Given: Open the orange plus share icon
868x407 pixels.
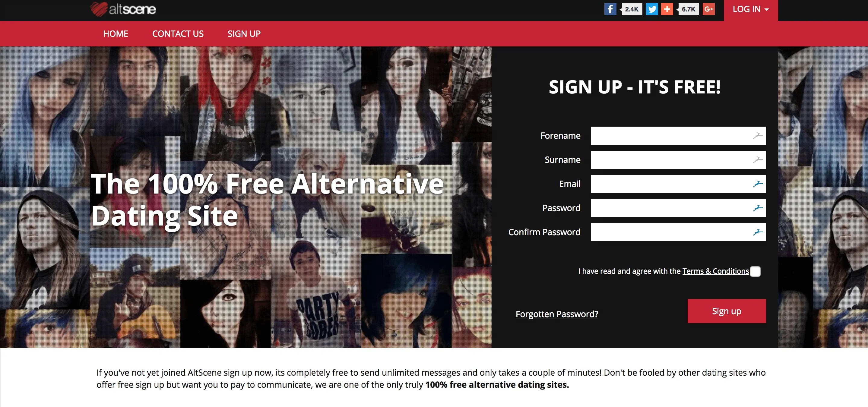Looking at the screenshot, I should pos(667,9).
